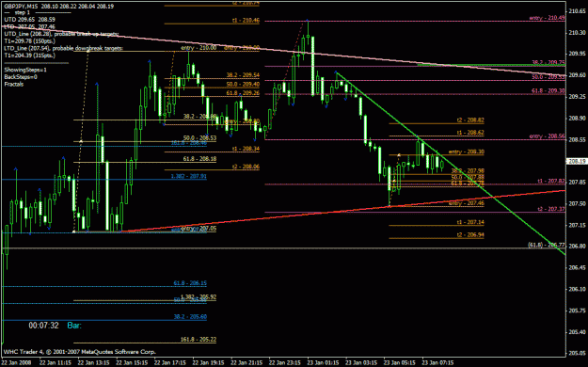Viewport: 588px width, 367px height.
Task: Click the 'entry - 207.05' level label
Action: tap(199, 228)
